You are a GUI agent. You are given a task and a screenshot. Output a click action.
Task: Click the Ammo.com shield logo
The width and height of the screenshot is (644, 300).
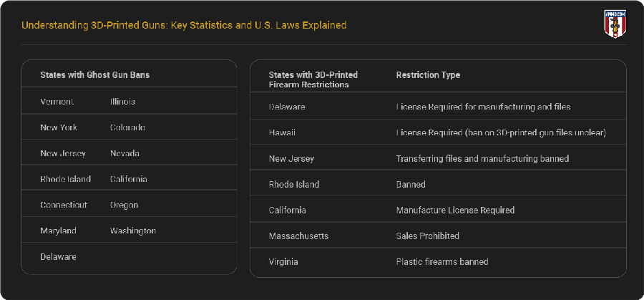click(614, 25)
